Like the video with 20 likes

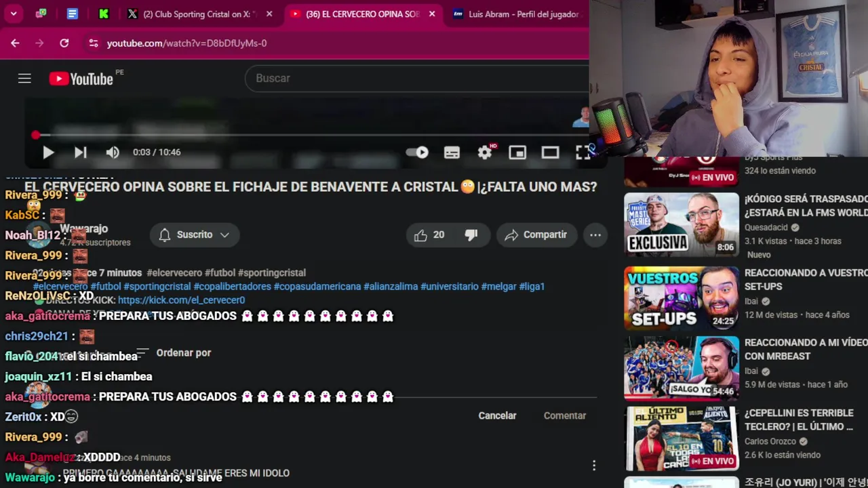(x=430, y=235)
